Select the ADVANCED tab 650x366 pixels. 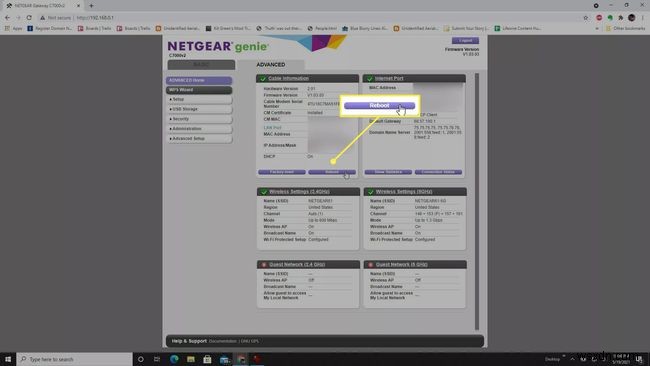pos(271,65)
